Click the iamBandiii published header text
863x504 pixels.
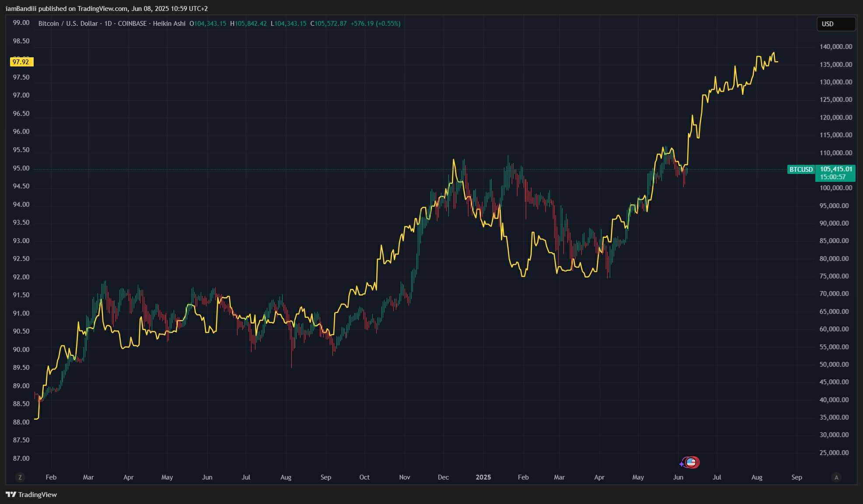pos(107,9)
